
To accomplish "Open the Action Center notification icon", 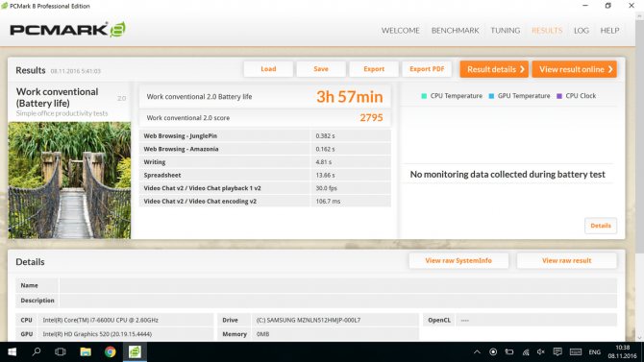I will coord(557,352).
